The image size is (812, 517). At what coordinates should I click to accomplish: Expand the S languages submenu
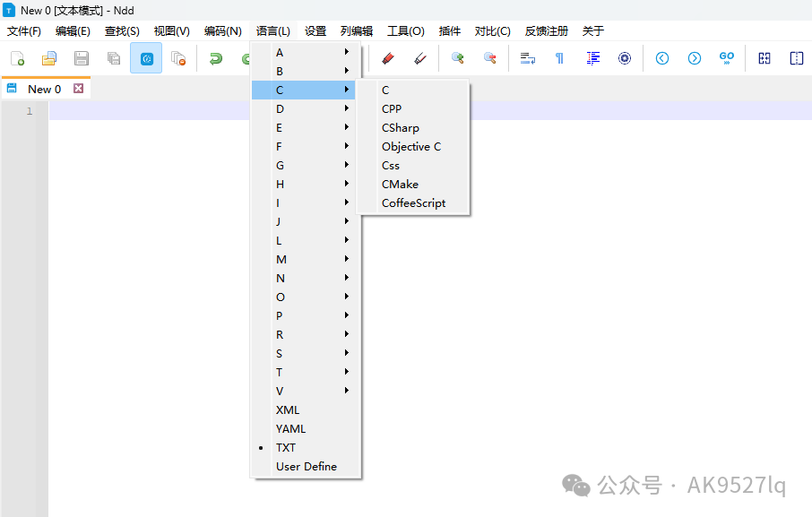306,353
